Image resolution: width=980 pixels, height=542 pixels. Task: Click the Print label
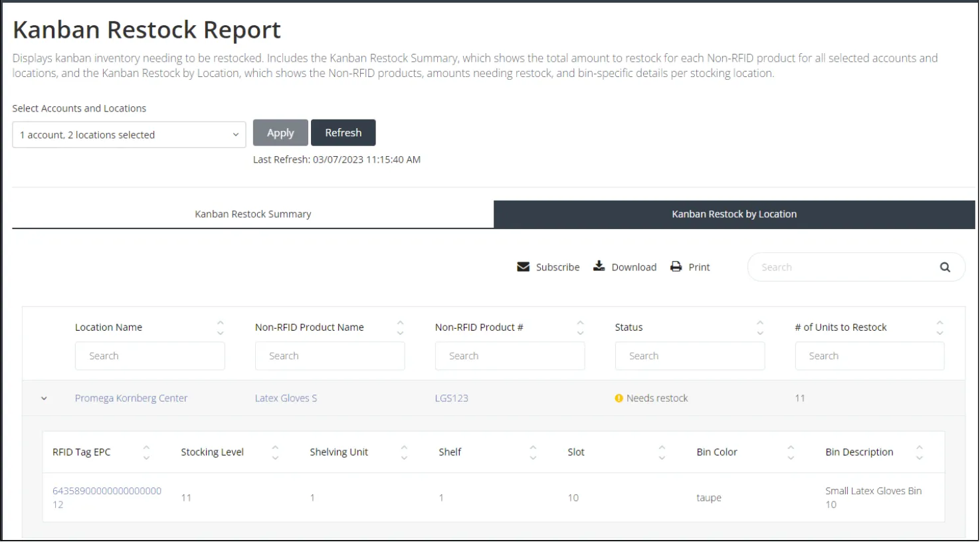tap(699, 267)
